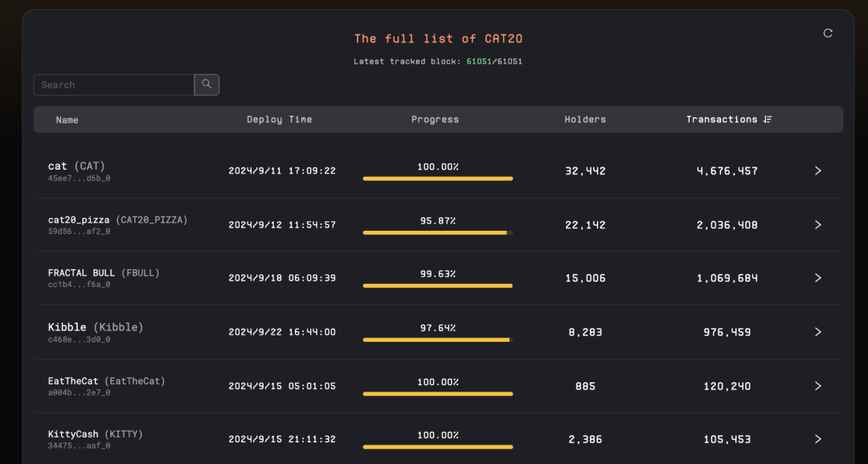Click the magnifier search button
868x464 pixels.
pyautogui.click(x=207, y=84)
